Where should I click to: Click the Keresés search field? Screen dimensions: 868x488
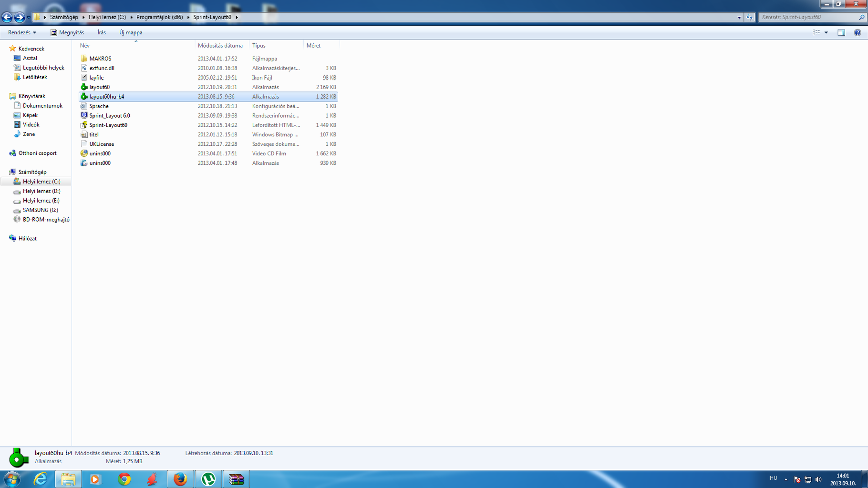click(x=812, y=17)
